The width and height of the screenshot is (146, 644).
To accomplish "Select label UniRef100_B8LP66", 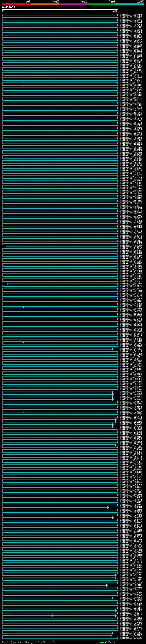I will click(x=131, y=284).
